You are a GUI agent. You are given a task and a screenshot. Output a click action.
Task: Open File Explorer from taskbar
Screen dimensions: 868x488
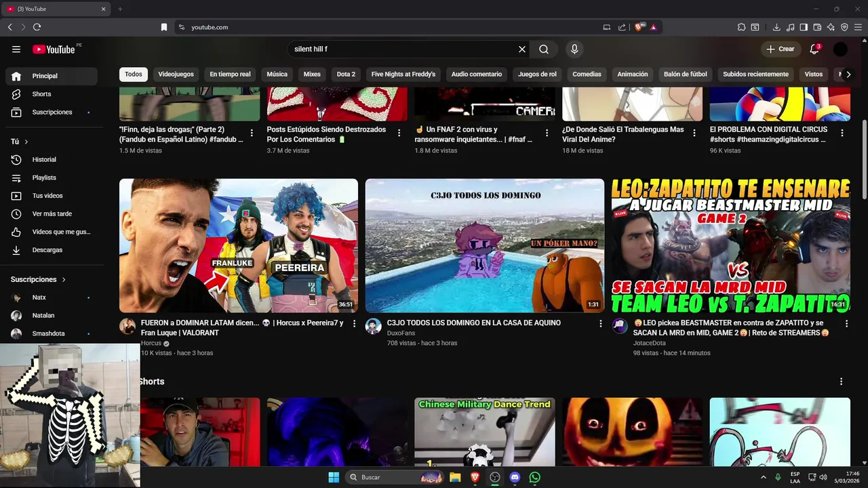(x=455, y=477)
